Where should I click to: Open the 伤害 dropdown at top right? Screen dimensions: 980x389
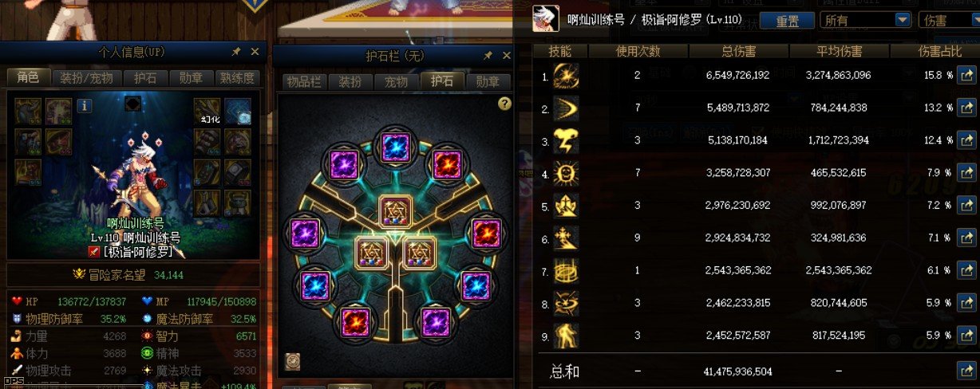click(950, 21)
